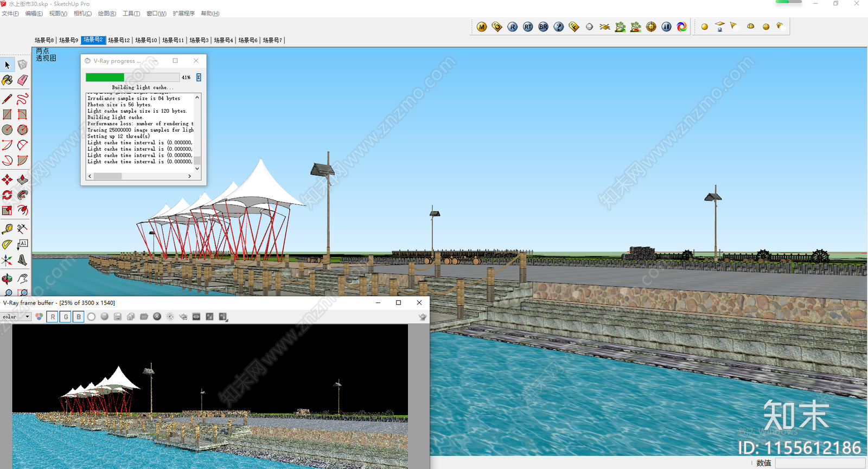Switch to scene tab 场景号12
The image size is (868, 469).
pyautogui.click(x=119, y=40)
